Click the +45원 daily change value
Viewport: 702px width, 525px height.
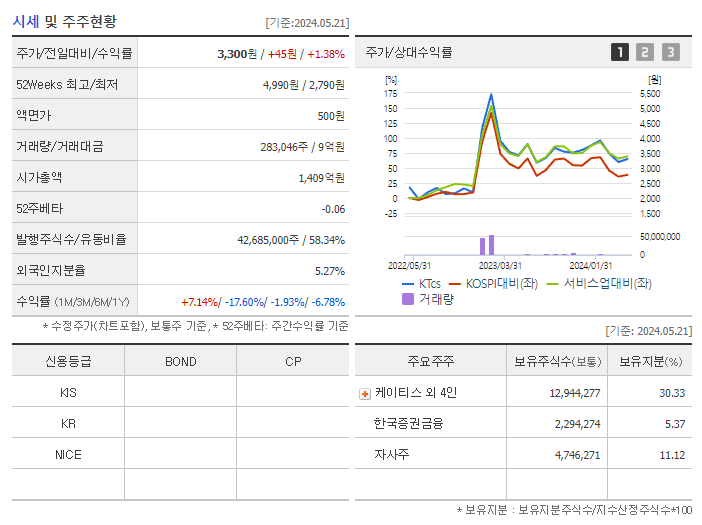click(x=282, y=54)
